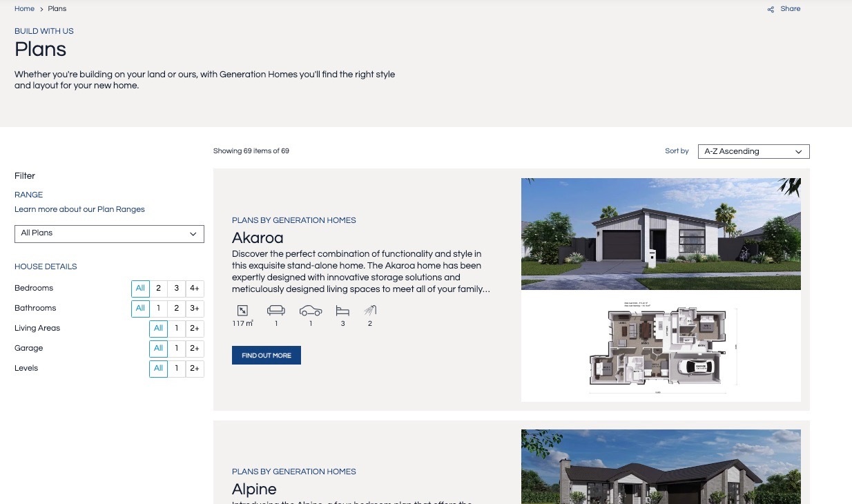The height and width of the screenshot is (504, 852).
Task: Click the '117 m²' area value
Action: click(243, 323)
